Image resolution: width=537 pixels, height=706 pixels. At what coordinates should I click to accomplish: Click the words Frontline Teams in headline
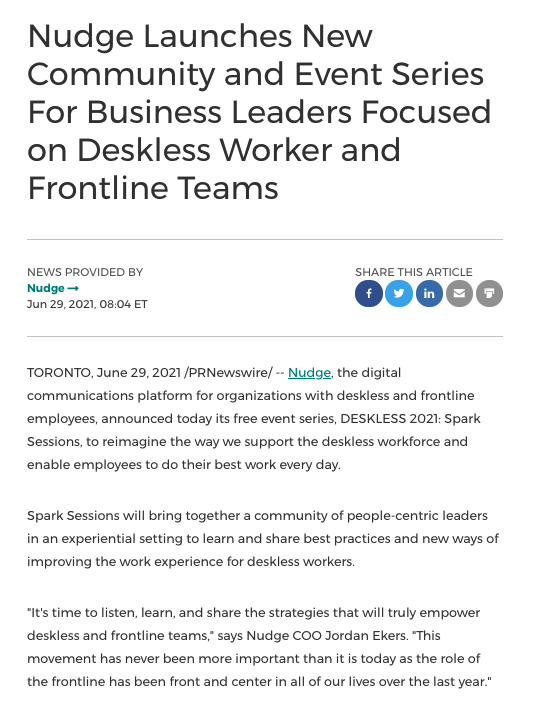(153, 188)
